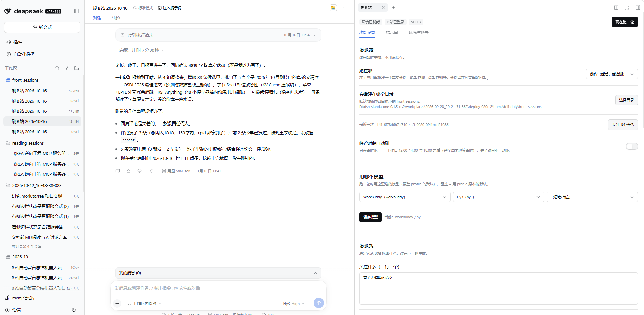
Task: Open 思考档位 dropdown
Action: (592, 197)
